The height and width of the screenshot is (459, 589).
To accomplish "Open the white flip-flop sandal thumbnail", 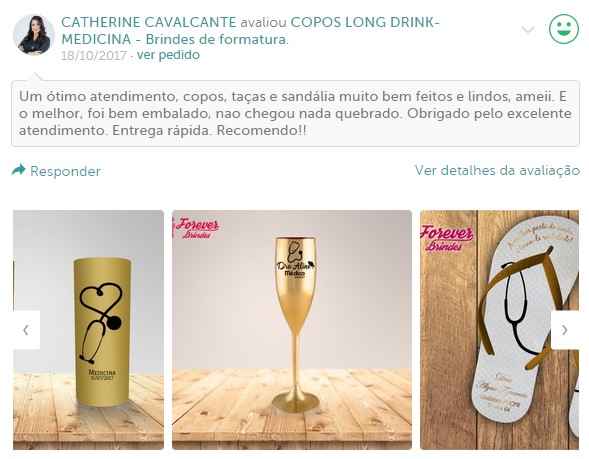I will pyautogui.click(x=499, y=330).
